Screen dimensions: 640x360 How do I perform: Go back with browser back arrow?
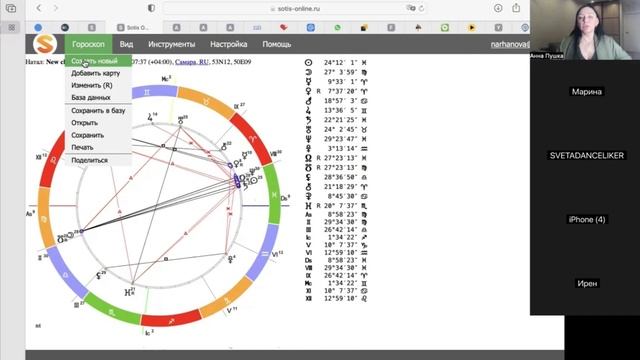[x=39, y=8]
